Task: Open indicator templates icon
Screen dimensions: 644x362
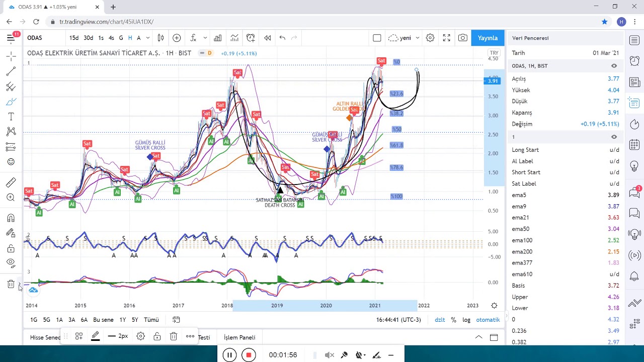Action: (x=234, y=38)
